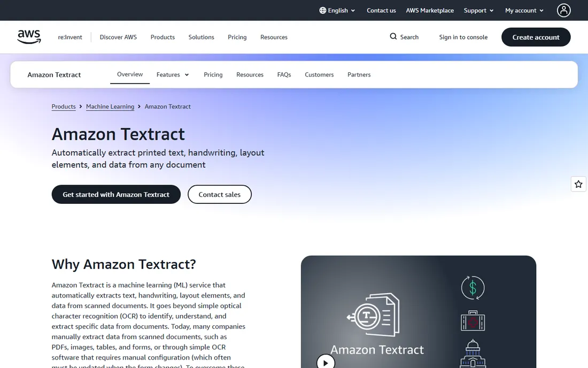The height and width of the screenshot is (368, 588).
Task: Select the Customers tab
Action: [319, 75]
